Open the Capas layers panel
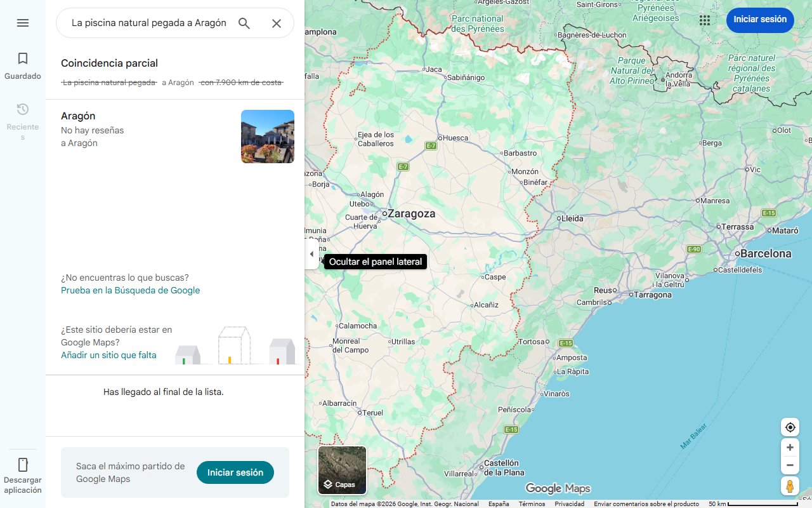Screen dimensions: 812x508 (342, 484)
